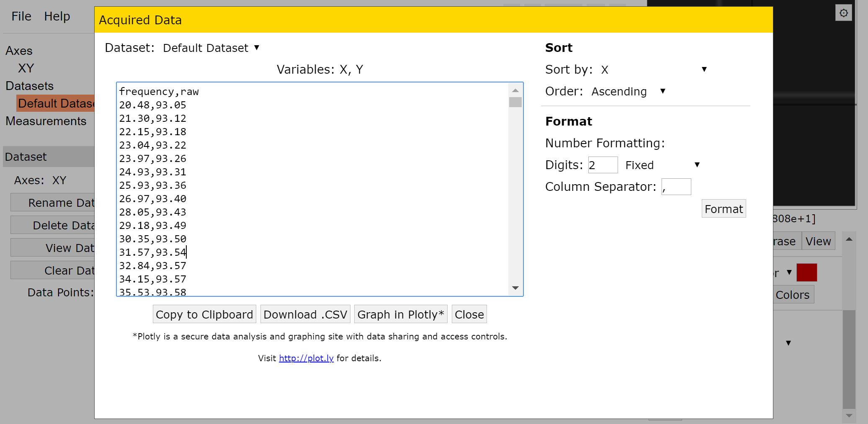
Task: Open the Fixed number format dropdown
Action: (662, 165)
